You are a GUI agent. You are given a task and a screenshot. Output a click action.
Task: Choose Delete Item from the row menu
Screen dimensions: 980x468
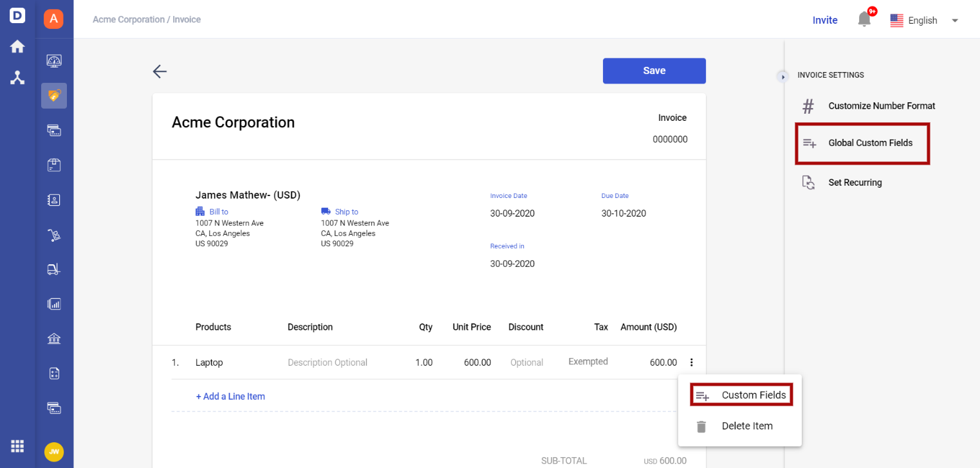tap(740, 426)
